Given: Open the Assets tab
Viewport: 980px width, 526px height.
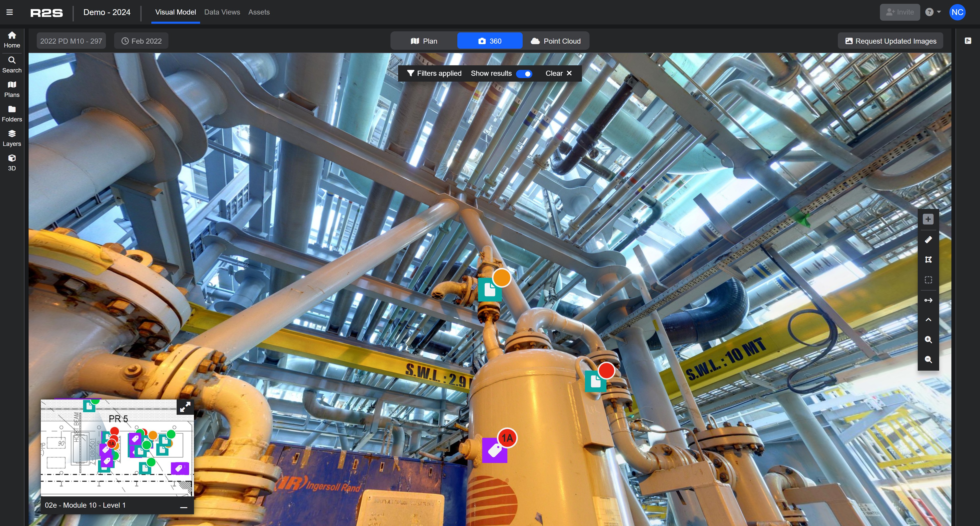Looking at the screenshot, I should [259, 12].
